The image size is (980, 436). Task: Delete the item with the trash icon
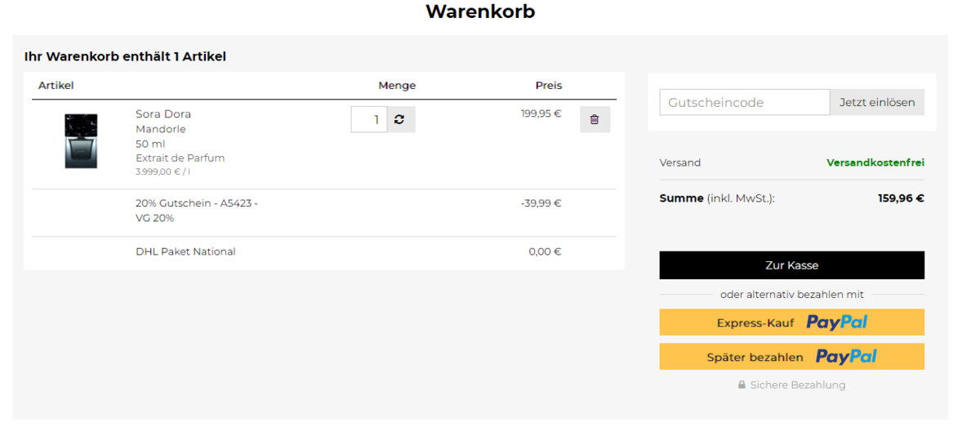595,119
